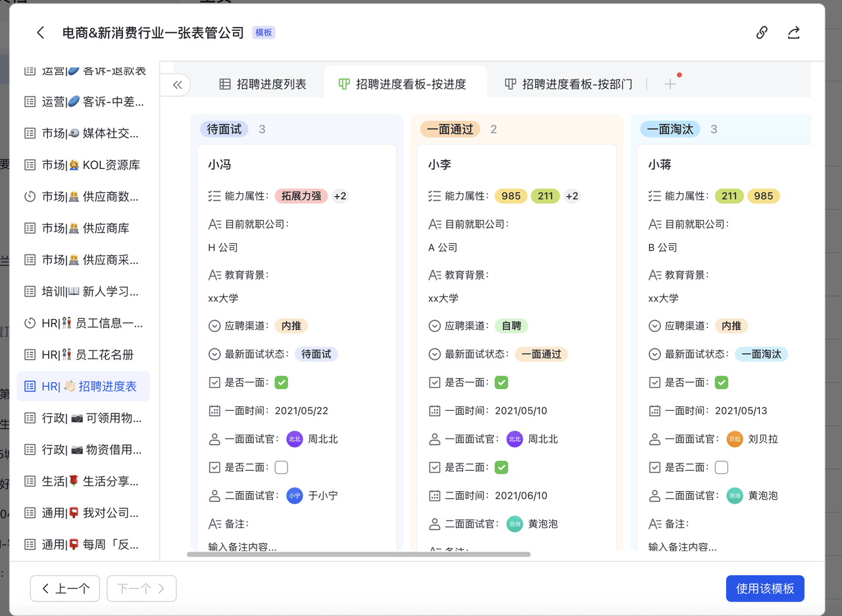Click 刘贝拉's avatar in 小蒋's card
The width and height of the screenshot is (842, 616).
coord(735,439)
